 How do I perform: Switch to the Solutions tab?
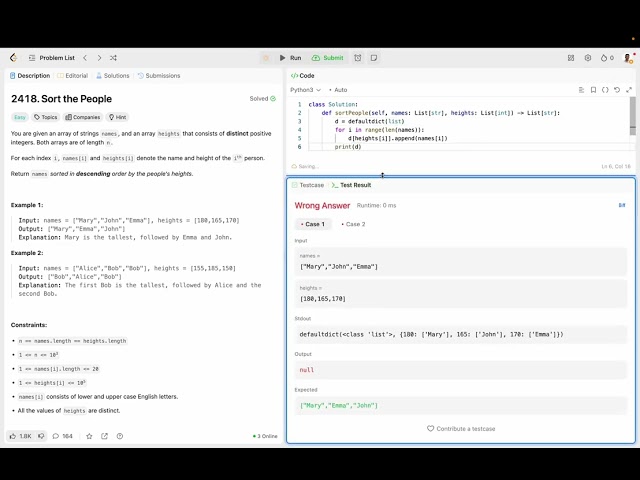click(x=113, y=76)
